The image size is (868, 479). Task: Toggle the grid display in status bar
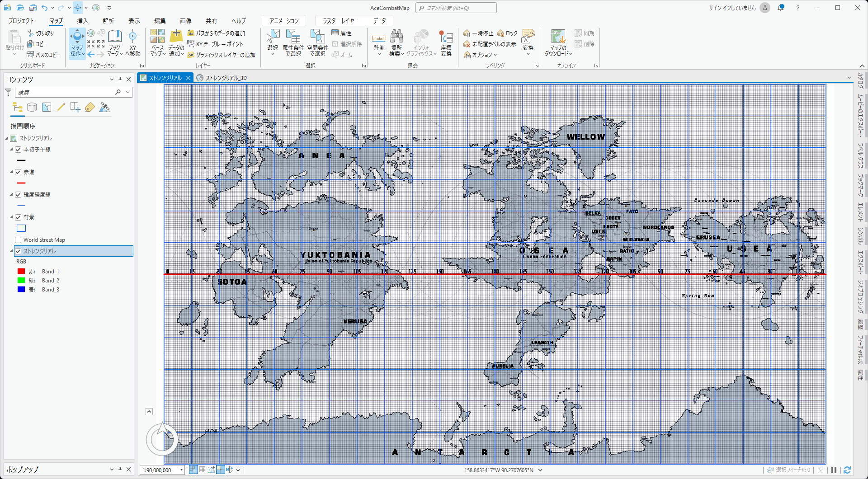click(202, 470)
